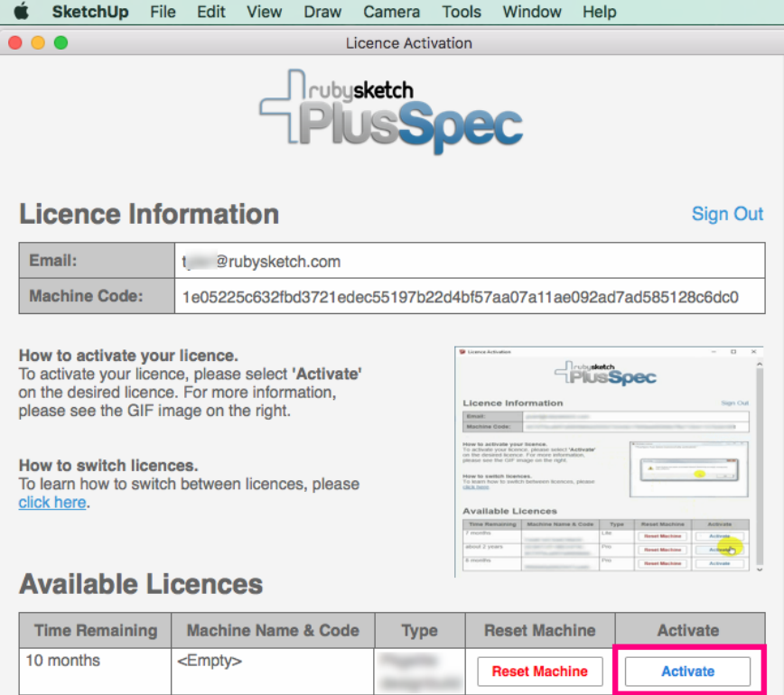Open the activation GIF preview image
Screen dimensions: 784x695
(x=609, y=461)
